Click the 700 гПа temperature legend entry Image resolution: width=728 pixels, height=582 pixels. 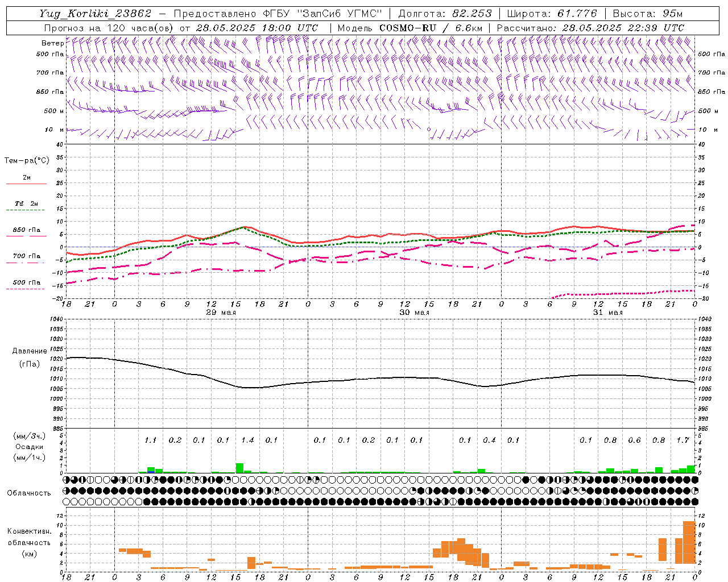click(x=27, y=256)
